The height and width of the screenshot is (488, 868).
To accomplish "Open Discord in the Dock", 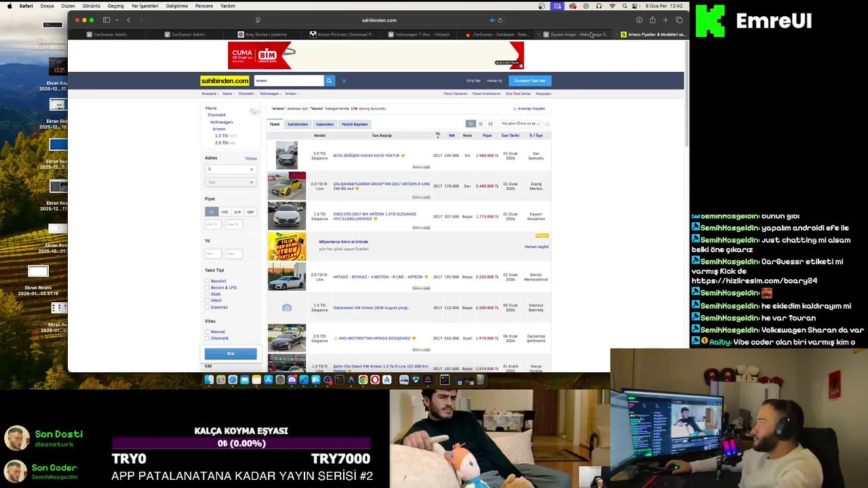I will (x=292, y=380).
